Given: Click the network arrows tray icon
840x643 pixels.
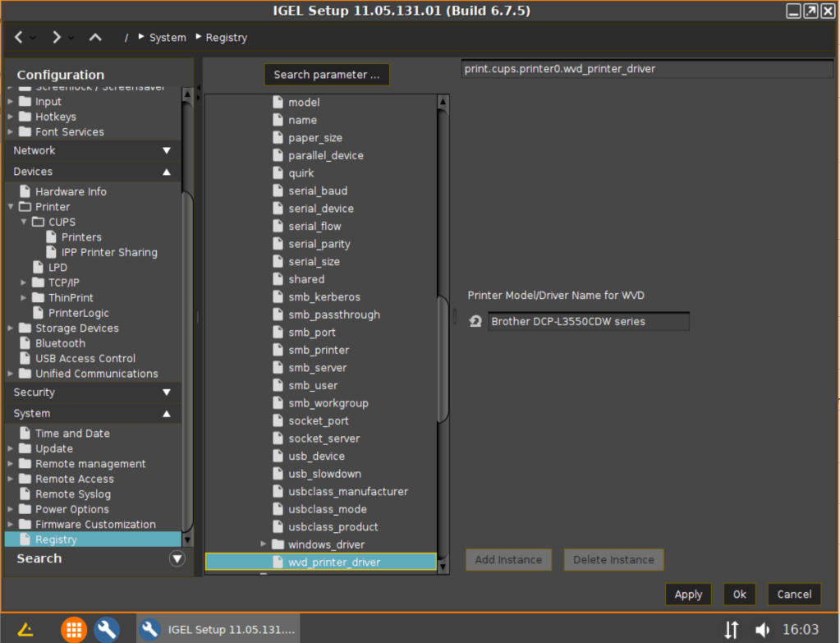Looking at the screenshot, I should pyautogui.click(x=731, y=630).
